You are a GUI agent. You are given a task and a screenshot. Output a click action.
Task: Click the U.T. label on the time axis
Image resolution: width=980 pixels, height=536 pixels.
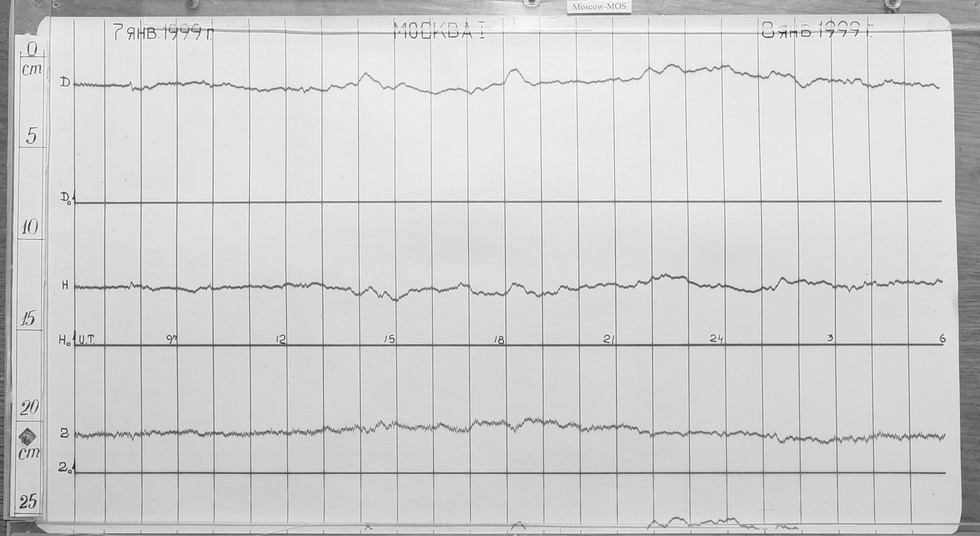tap(87, 339)
